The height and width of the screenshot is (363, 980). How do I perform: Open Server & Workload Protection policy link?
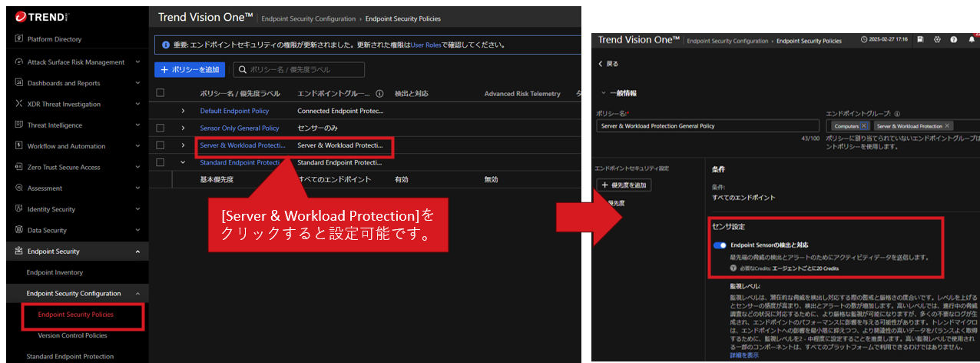(x=242, y=145)
